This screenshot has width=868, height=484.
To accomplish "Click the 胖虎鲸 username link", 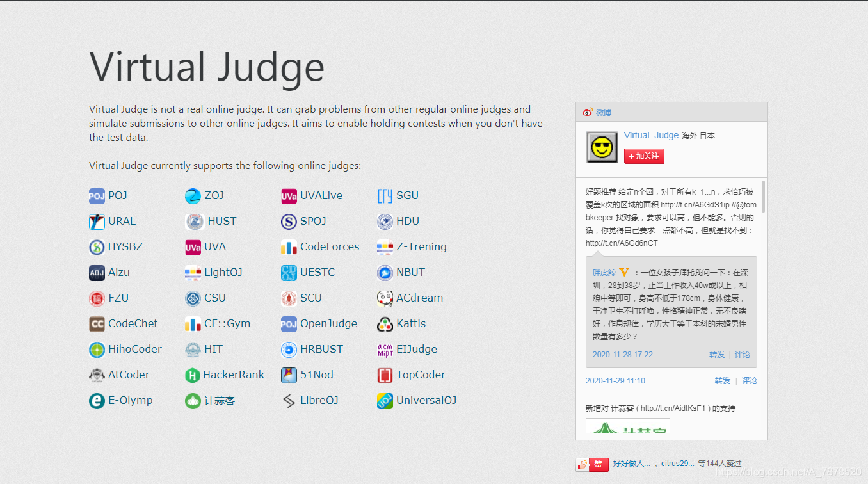I will pyautogui.click(x=604, y=272).
